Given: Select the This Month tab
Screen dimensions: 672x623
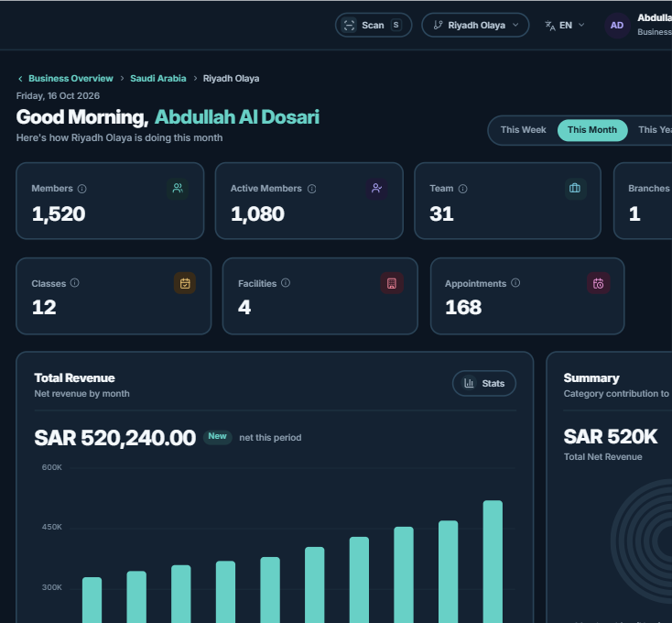Looking at the screenshot, I should click(592, 130).
